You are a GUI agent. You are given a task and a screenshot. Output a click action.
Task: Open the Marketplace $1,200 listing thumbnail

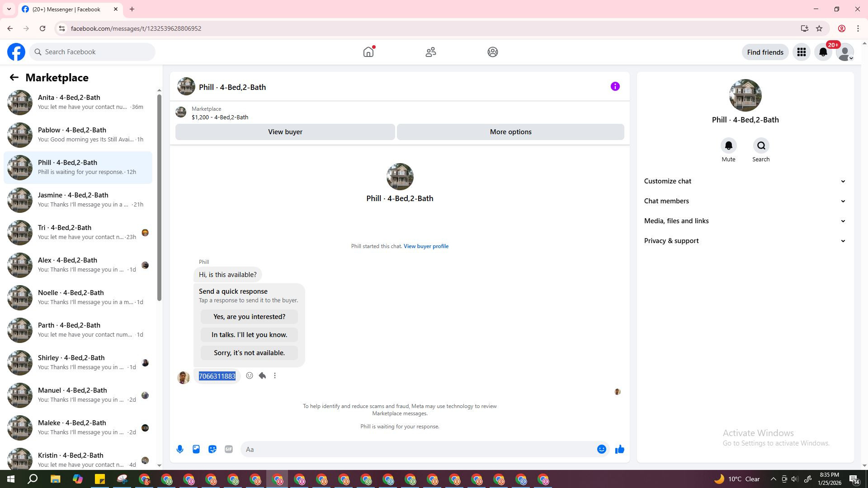tap(181, 113)
